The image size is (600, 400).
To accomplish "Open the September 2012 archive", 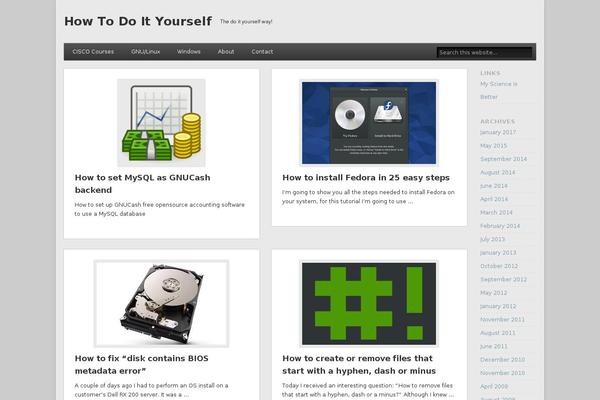I will click(x=504, y=279).
